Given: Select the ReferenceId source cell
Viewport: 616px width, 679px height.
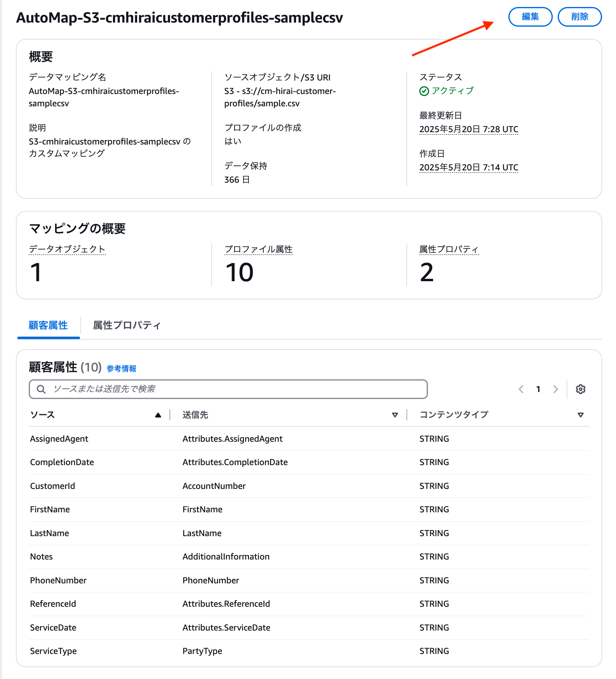Looking at the screenshot, I should (53, 604).
